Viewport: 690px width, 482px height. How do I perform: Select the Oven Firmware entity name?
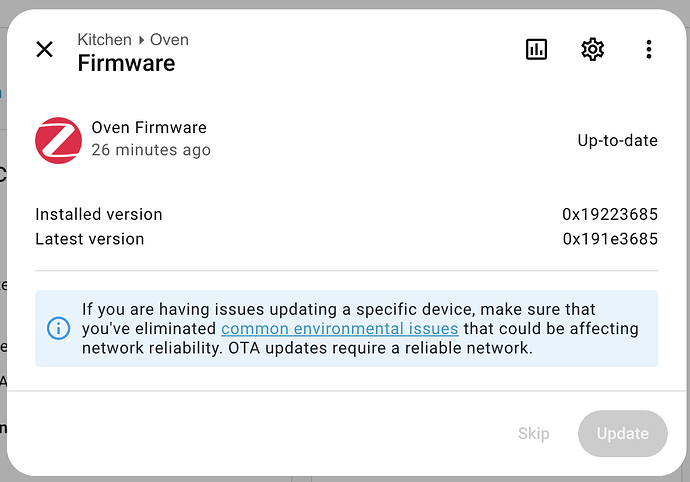149,127
